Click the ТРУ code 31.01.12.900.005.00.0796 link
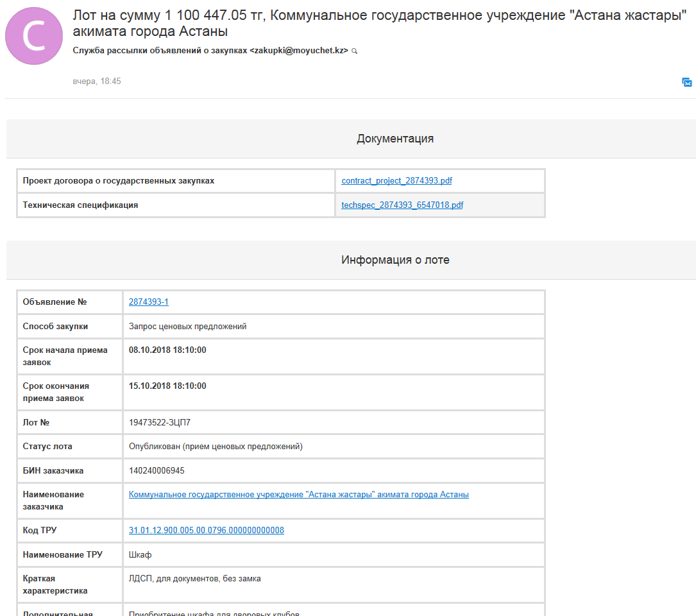696x616 pixels. pos(207,530)
